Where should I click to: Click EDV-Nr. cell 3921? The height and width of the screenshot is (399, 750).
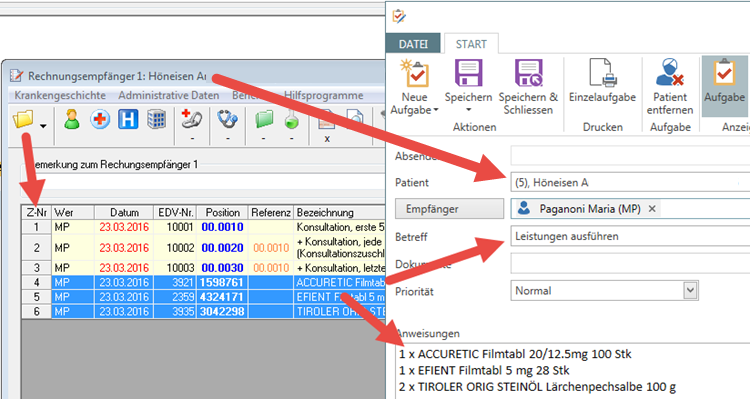[x=175, y=282]
